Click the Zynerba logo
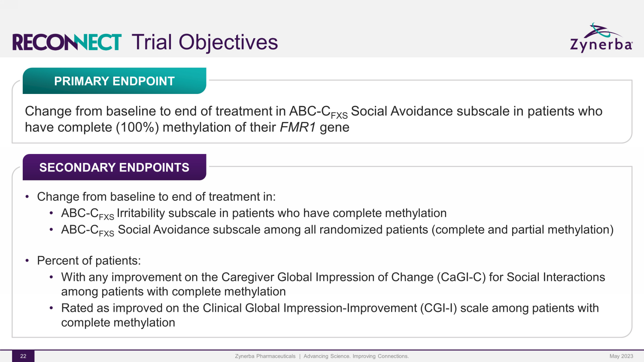This screenshot has width=644, height=362. coord(601,39)
